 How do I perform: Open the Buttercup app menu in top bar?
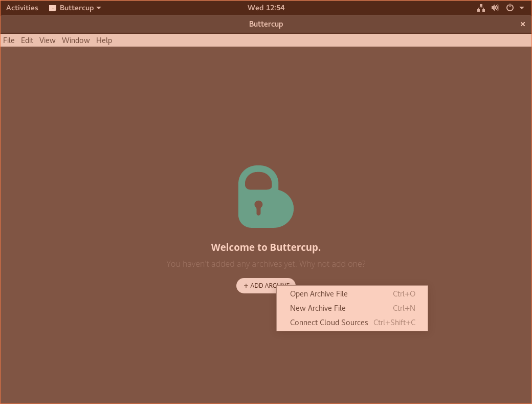click(75, 8)
